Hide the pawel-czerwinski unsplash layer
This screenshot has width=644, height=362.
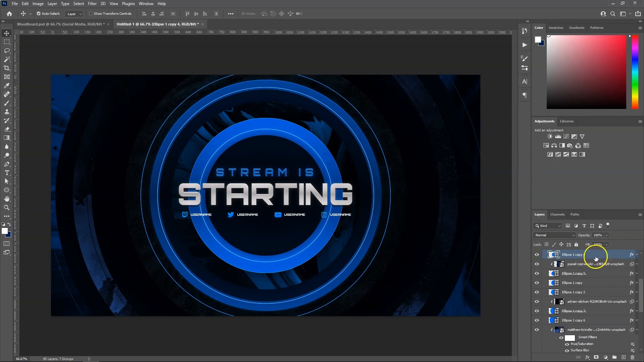tap(537, 264)
